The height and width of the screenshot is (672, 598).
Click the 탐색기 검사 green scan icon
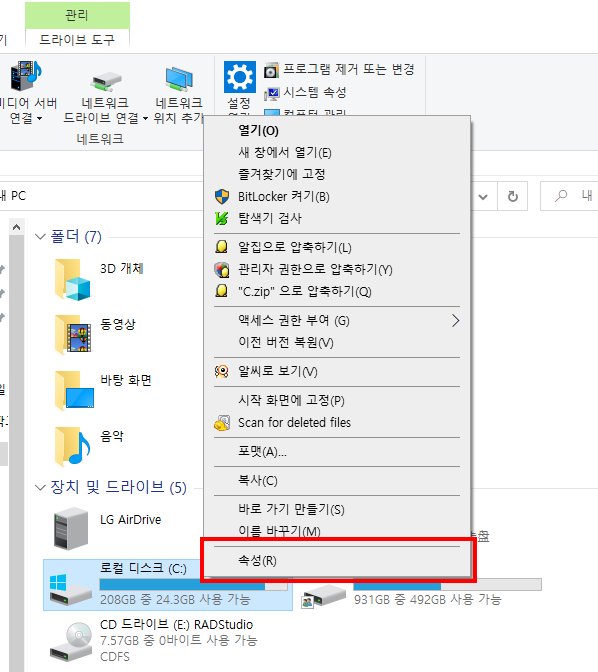(x=221, y=218)
